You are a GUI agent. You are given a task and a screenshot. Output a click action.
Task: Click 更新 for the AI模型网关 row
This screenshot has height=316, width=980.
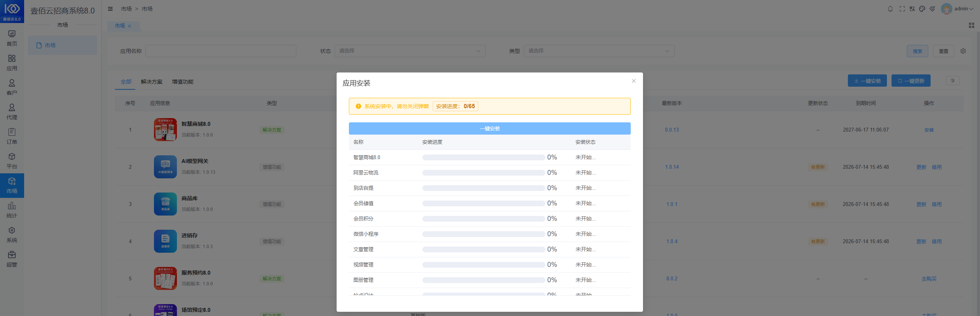click(x=921, y=167)
